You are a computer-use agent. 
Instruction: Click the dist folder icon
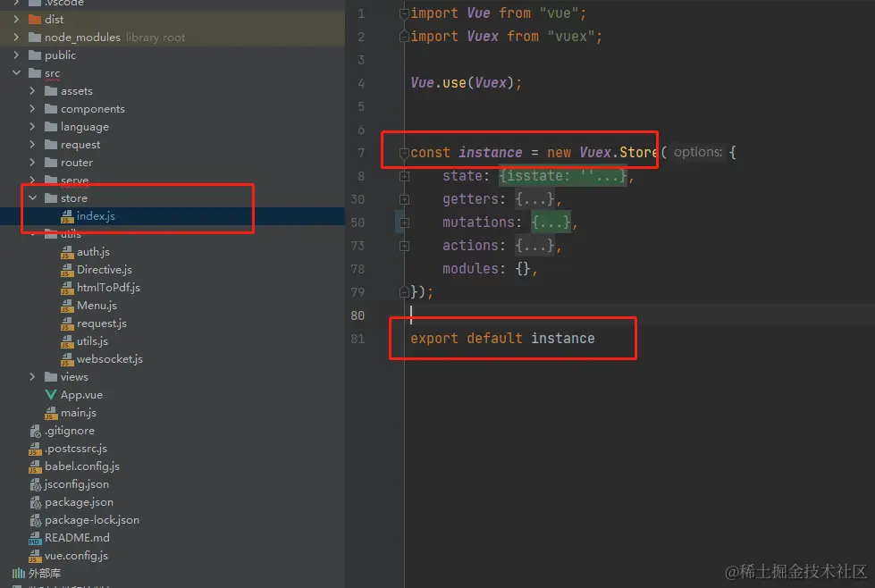tap(35, 20)
